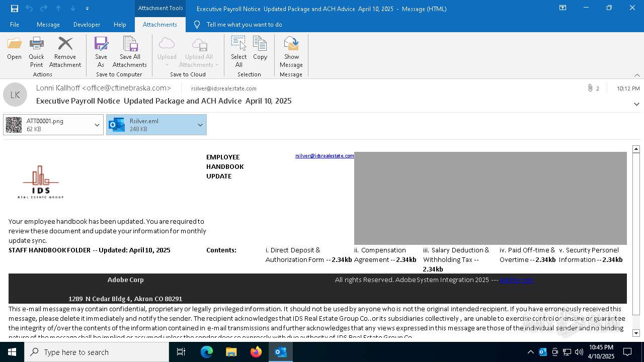Click the scrollbar up arrow

(x=636, y=149)
